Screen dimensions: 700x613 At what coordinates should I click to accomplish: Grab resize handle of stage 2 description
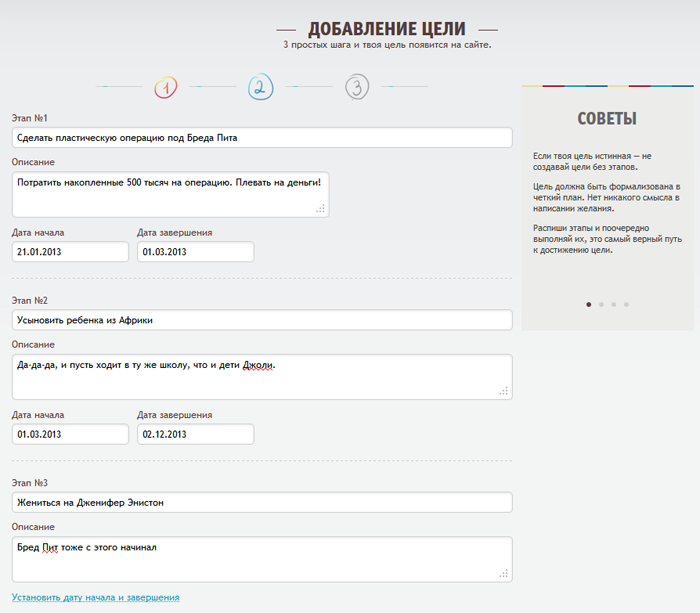point(504,391)
